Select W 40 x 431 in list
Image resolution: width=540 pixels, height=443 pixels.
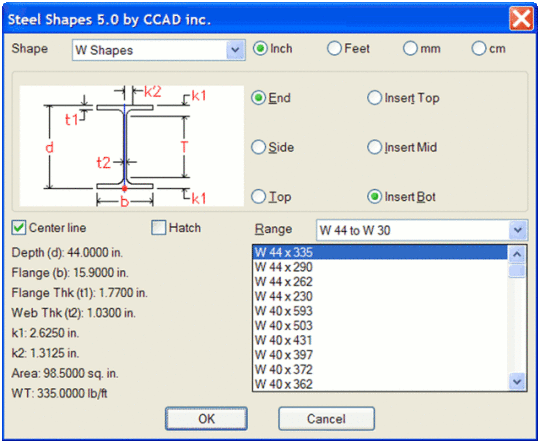380,340
